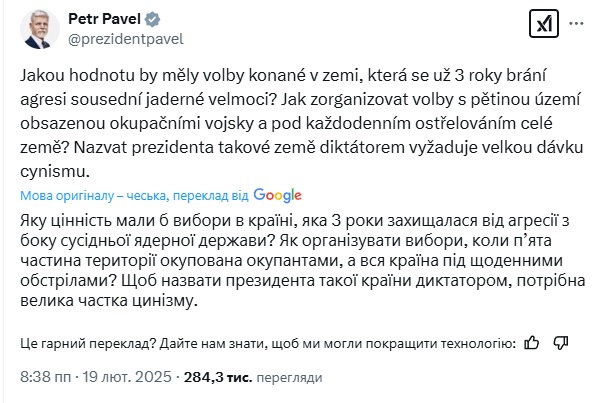Viewport: 602px width, 403px height.
Task: Rate the translation with thumbs up
Action: pos(532,343)
